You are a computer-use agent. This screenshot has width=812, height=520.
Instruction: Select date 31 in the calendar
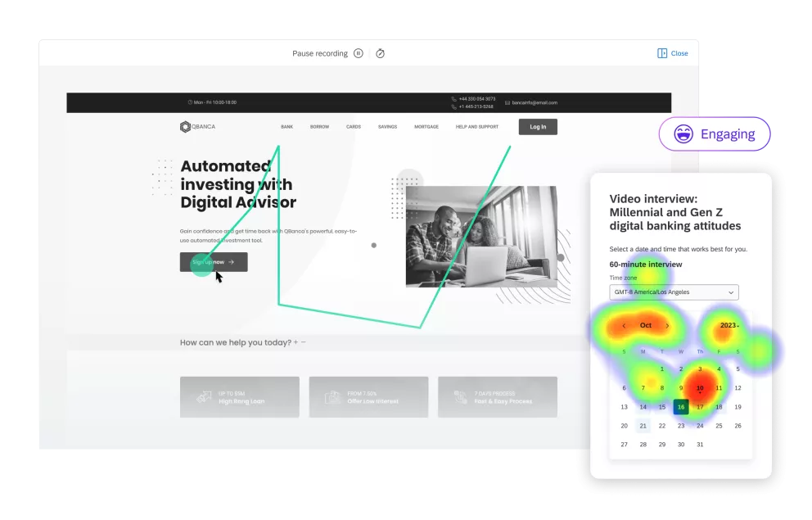700,445
